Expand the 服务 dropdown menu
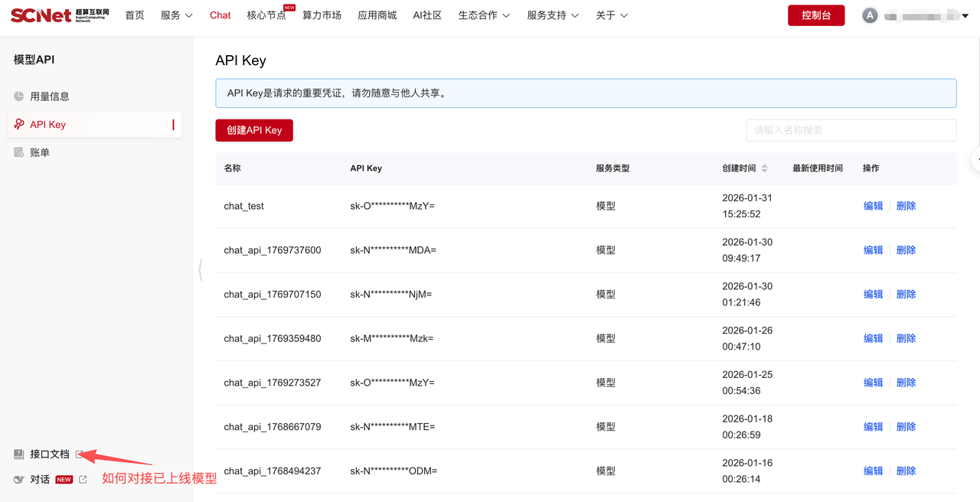Viewport: 980px width, 502px height. tap(176, 15)
